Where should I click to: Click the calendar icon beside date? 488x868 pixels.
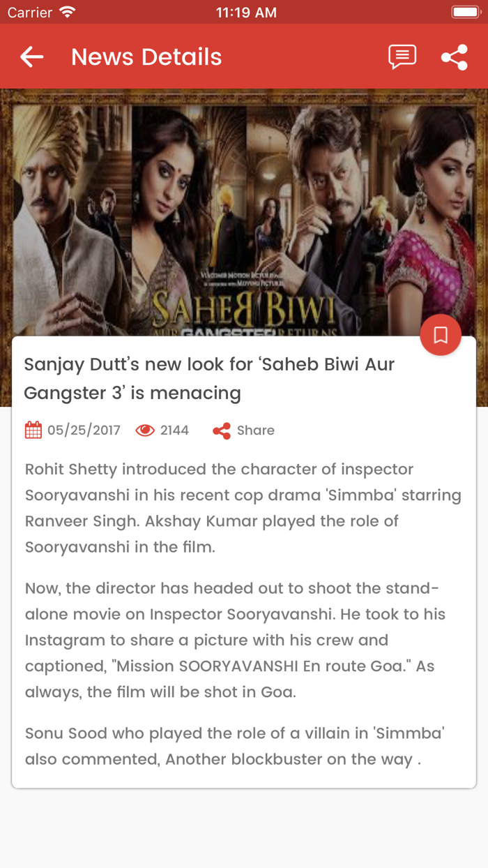(x=33, y=431)
